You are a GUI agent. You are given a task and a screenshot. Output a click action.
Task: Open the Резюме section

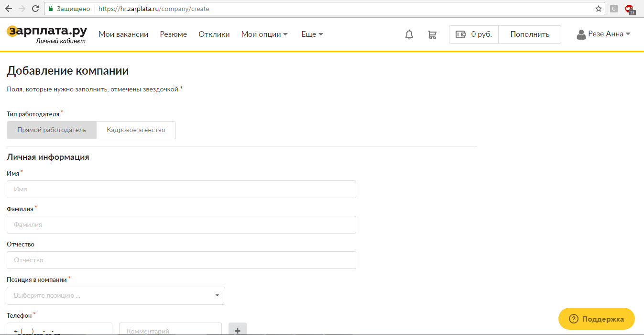click(x=173, y=34)
